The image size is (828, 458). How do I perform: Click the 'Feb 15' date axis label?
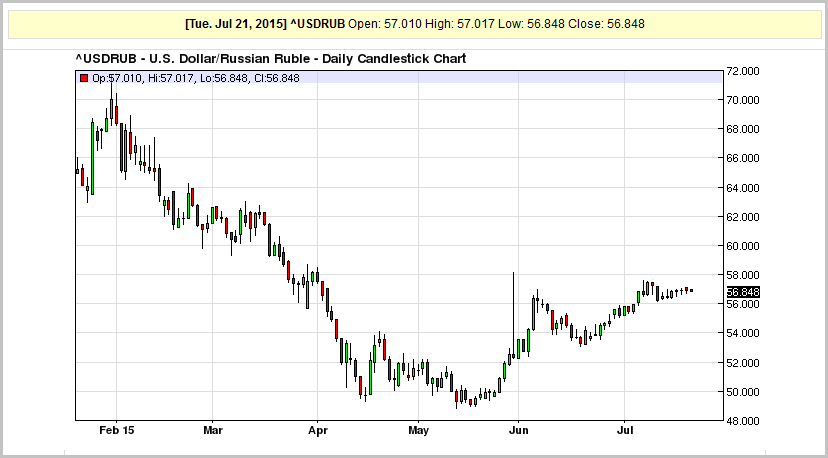(x=117, y=430)
